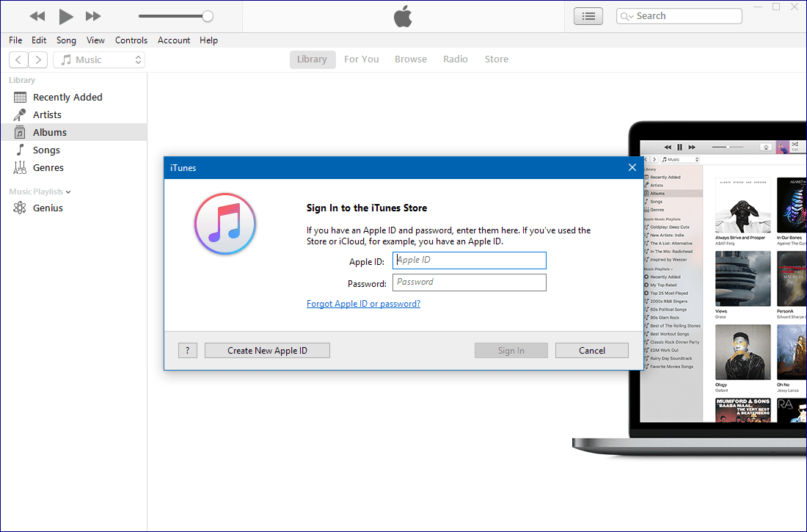Open Genres via the guitar icon
Viewport: 807px width, 532px height.
[20, 167]
